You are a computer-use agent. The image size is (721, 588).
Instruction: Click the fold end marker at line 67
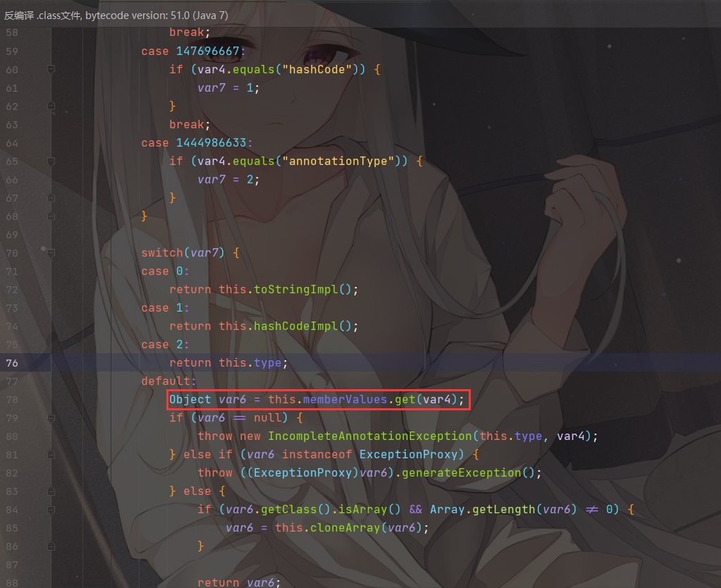click(51, 198)
